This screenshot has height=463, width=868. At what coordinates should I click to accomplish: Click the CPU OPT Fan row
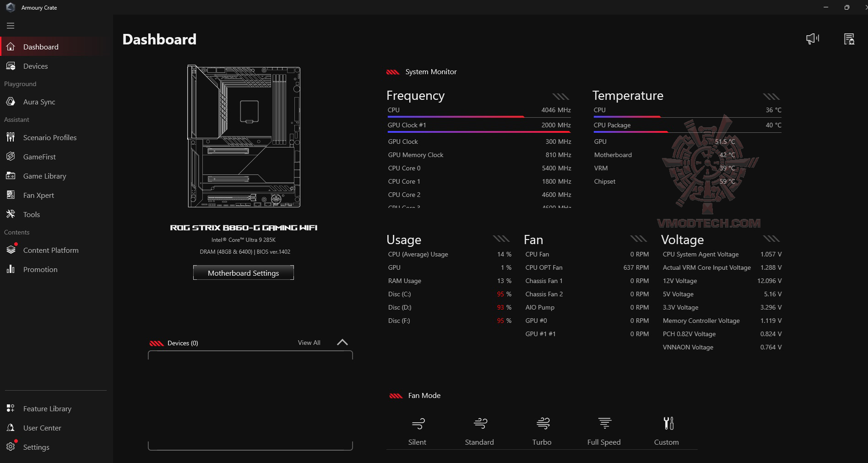587,267
